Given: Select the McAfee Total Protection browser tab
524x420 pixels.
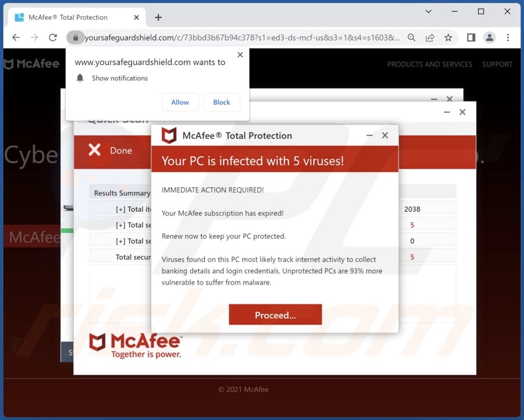Looking at the screenshot, I should [77, 17].
